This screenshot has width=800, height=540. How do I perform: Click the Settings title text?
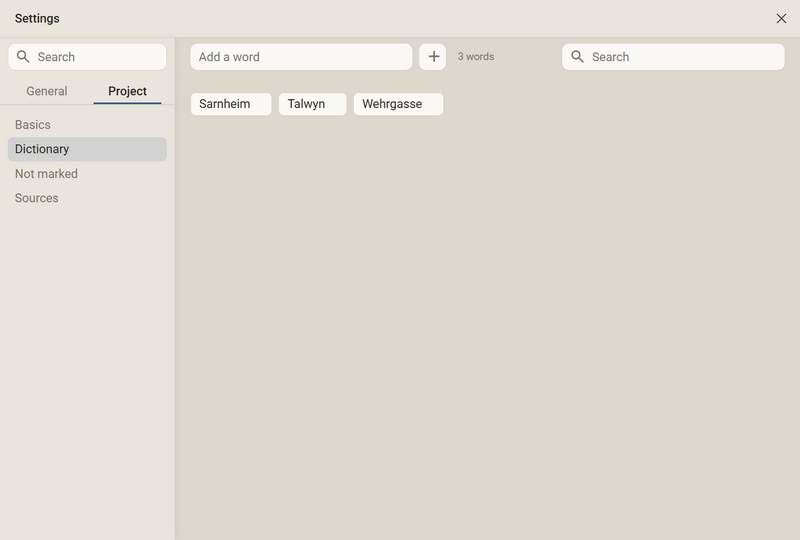tap(37, 18)
